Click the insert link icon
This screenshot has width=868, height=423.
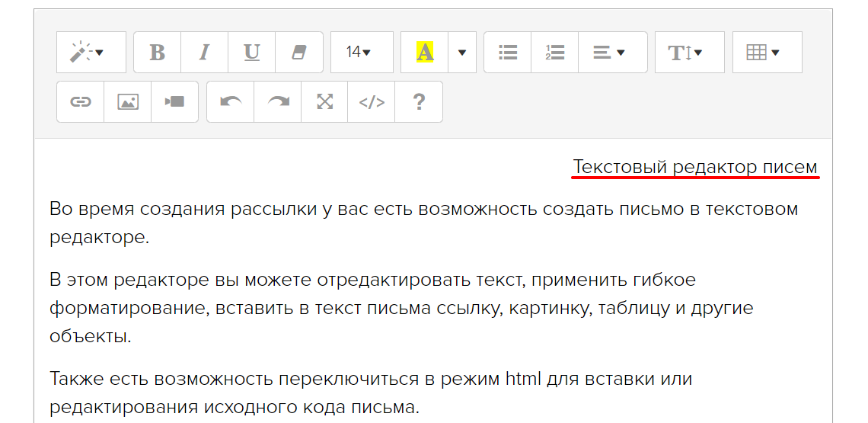(x=81, y=102)
